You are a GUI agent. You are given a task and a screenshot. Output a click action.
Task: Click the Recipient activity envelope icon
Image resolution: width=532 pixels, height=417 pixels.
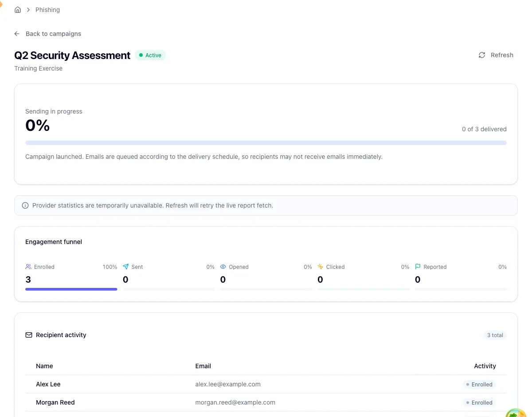(29, 335)
